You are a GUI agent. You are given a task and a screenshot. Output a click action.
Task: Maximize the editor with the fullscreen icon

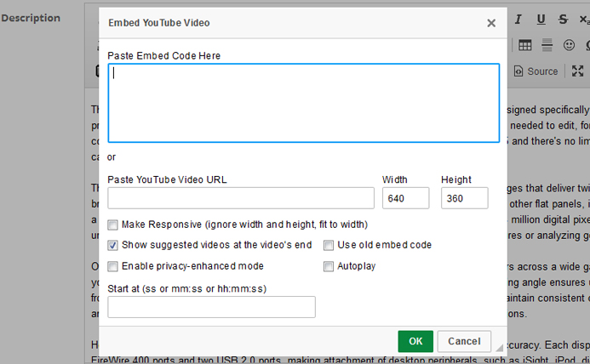tap(577, 71)
